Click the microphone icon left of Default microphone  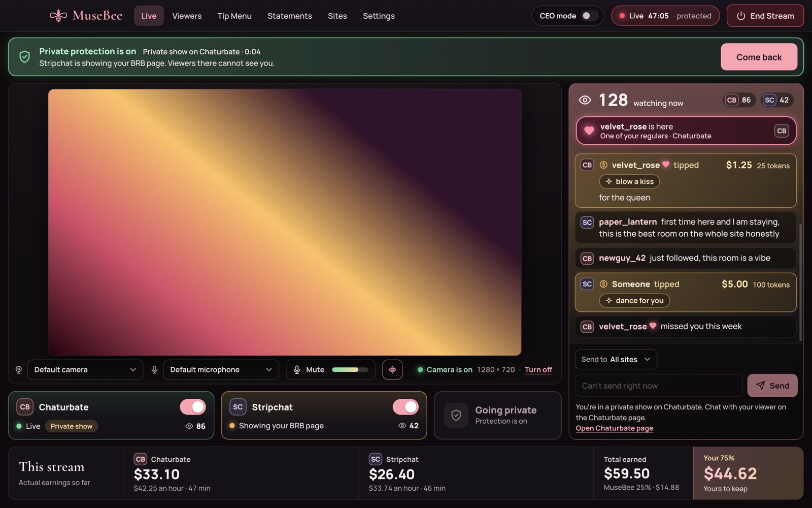click(155, 370)
